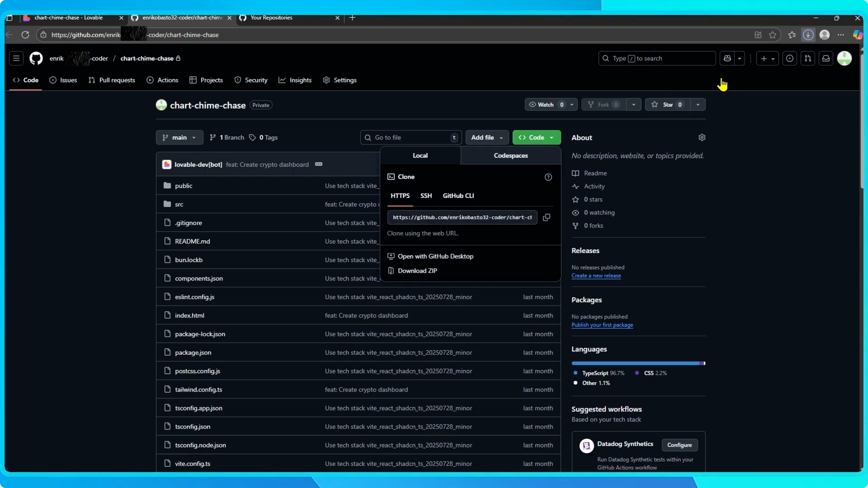
Task: Add this page to browser favorites with the star
Action: click(x=773, y=35)
